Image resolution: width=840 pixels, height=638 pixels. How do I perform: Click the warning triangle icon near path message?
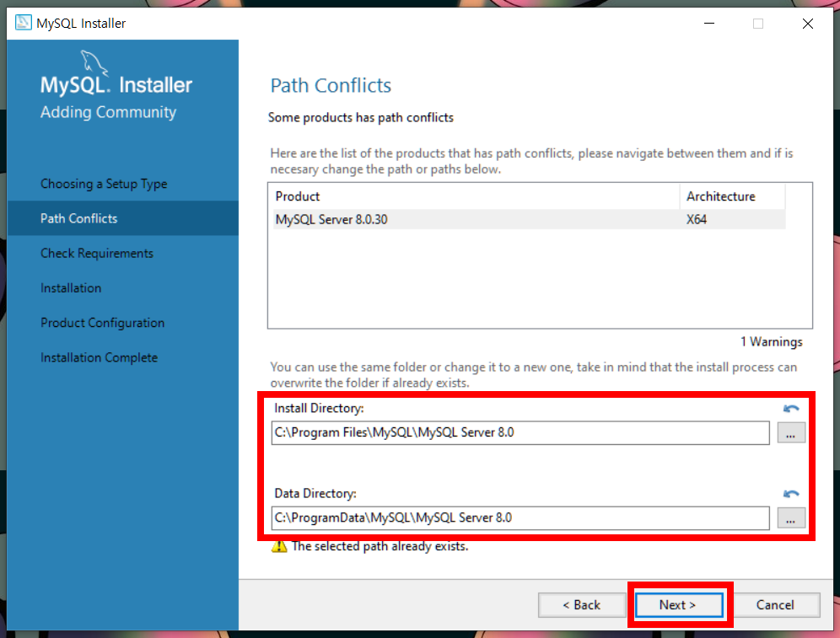click(x=279, y=546)
